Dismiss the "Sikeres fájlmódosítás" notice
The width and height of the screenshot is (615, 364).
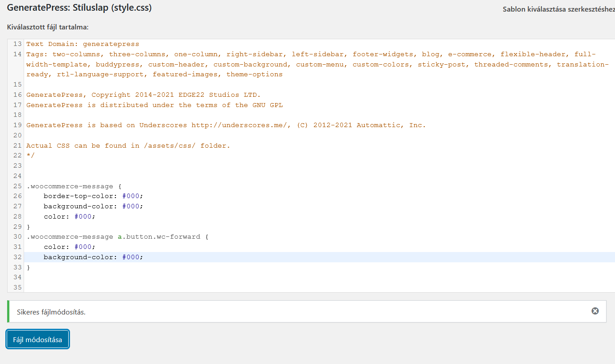click(x=595, y=311)
